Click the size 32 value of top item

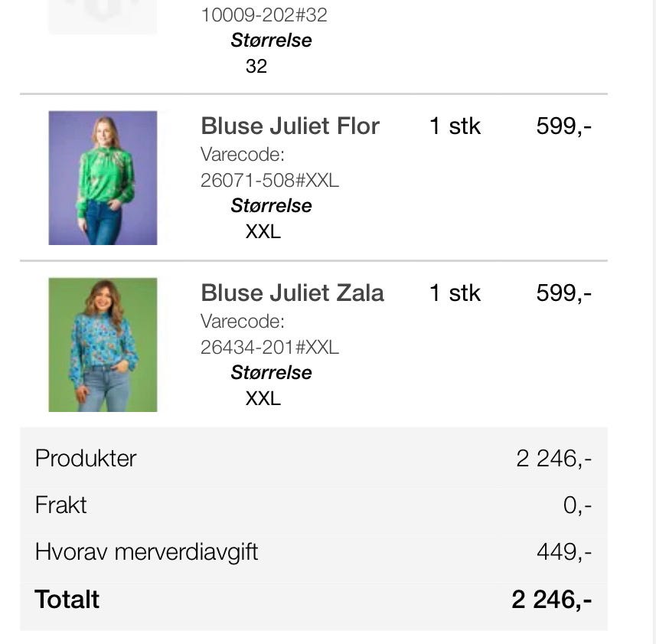(256, 66)
